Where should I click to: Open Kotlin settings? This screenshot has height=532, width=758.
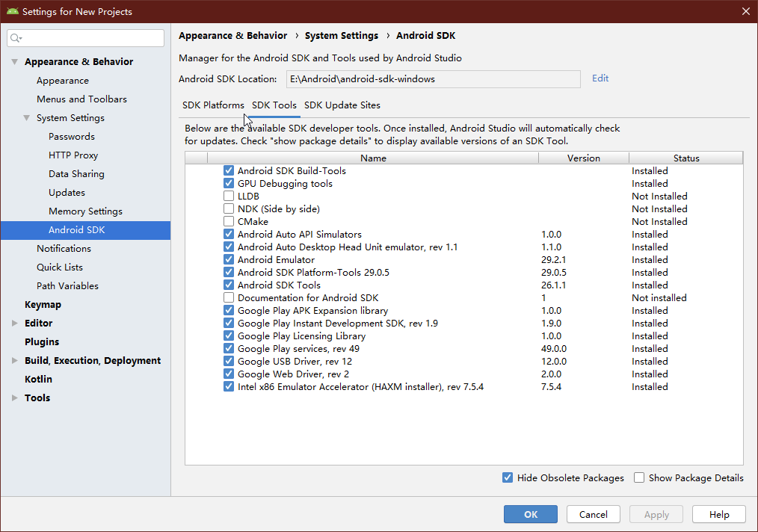pos(38,380)
